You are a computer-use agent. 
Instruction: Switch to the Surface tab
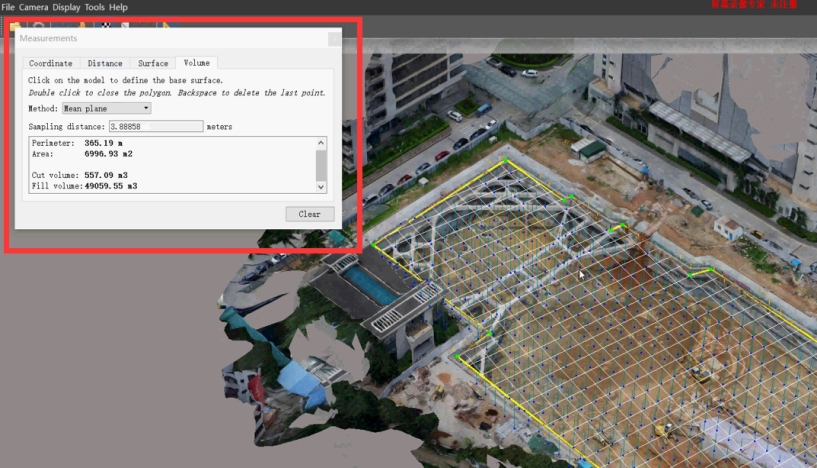(x=153, y=63)
